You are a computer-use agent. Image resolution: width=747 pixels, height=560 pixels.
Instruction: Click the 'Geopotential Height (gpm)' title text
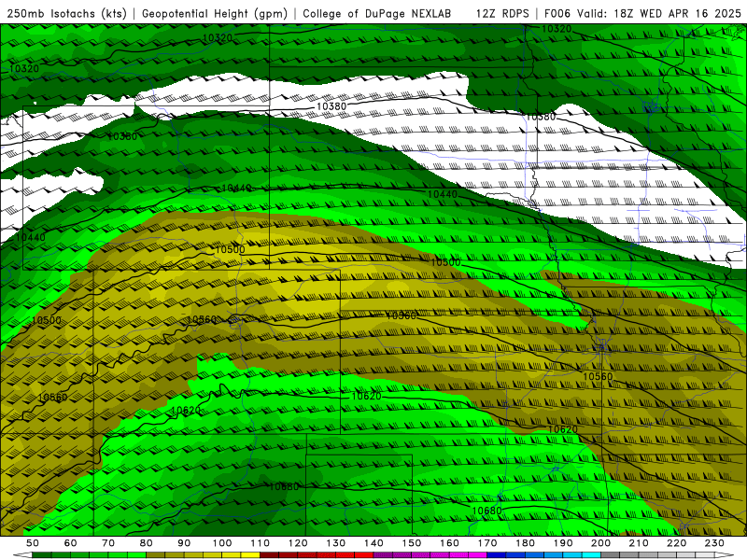pos(215,13)
